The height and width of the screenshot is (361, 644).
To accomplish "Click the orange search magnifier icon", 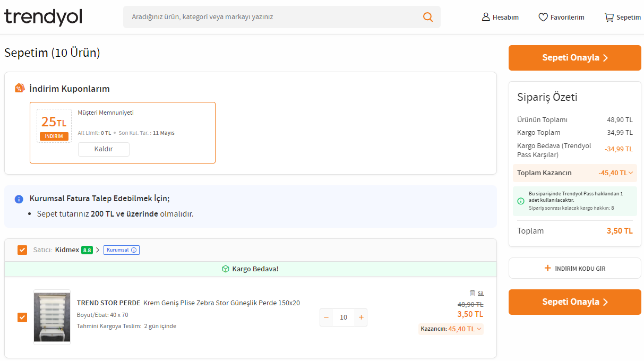I will 428,17.
